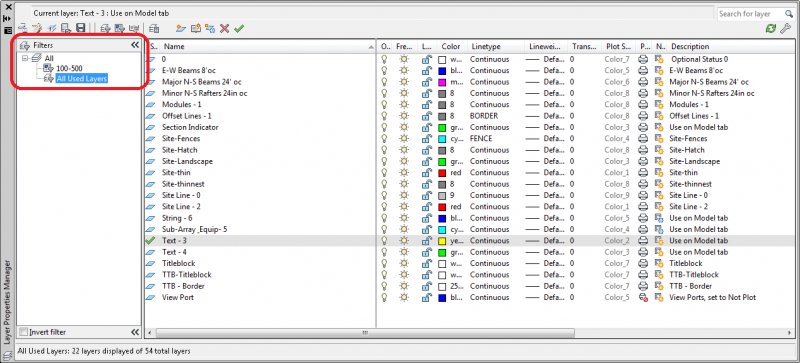
Task: Open the FENCE linetype of Site-Fences
Action: click(481, 138)
